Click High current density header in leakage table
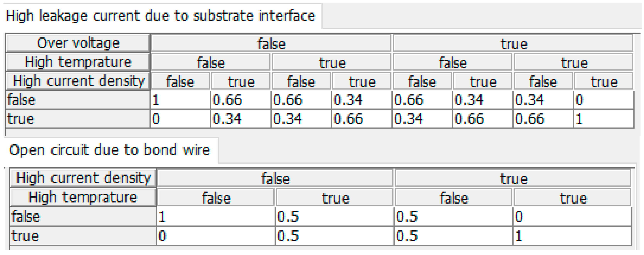The image size is (644, 255). pos(78,81)
